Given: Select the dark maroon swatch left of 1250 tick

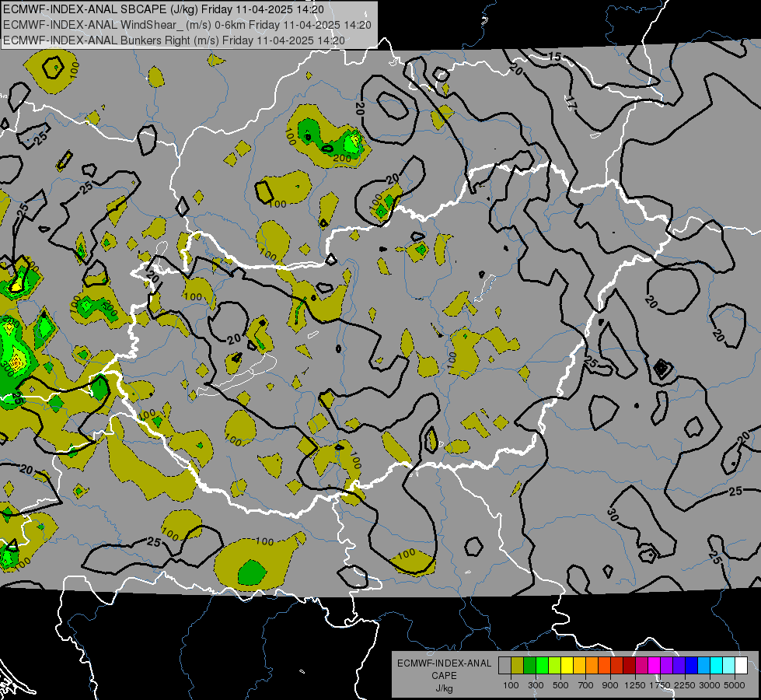Looking at the screenshot, I should (630, 666).
